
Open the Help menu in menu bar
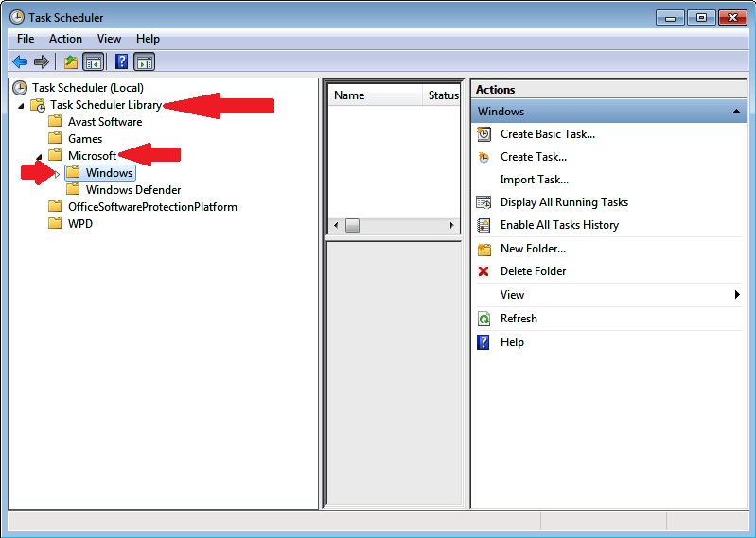click(x=148, y=39)
